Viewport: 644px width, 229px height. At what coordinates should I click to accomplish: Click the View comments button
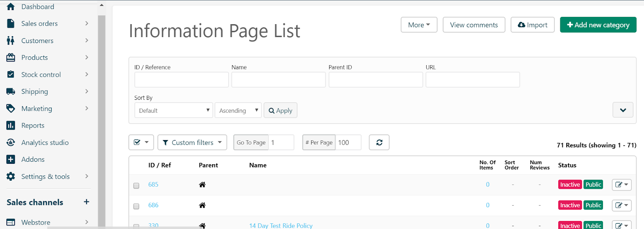pos(474,25)
